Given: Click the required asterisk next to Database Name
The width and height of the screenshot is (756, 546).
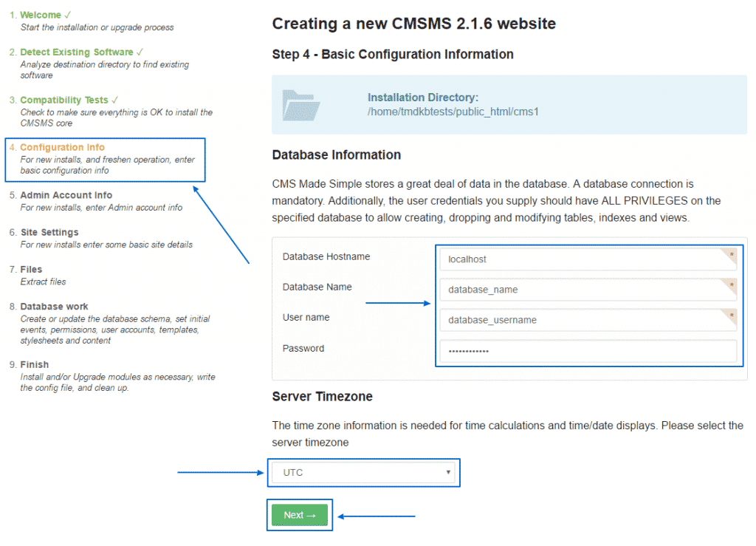Looking at the screenshot, I should click(x=733, y=285).
